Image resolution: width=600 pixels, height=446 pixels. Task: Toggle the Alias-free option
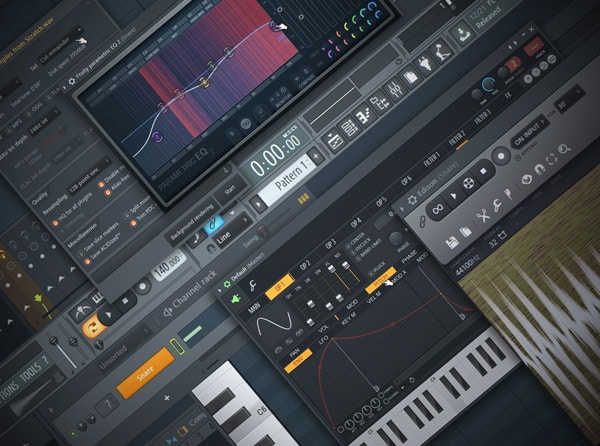coord(108,193)
